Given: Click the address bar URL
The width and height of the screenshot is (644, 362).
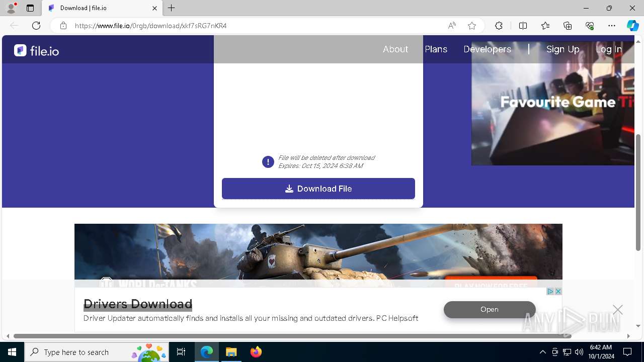Looking at the screenshot, I should 151,26.
